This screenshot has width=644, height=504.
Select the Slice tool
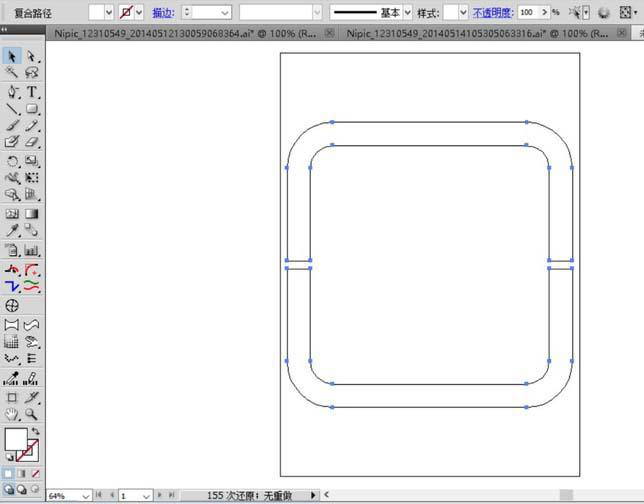click(32, 398)
